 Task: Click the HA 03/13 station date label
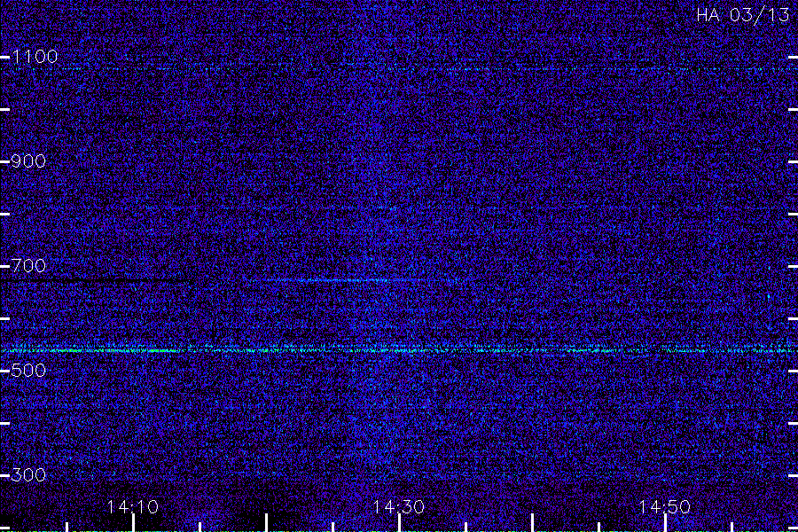click(x=742, y=15)
